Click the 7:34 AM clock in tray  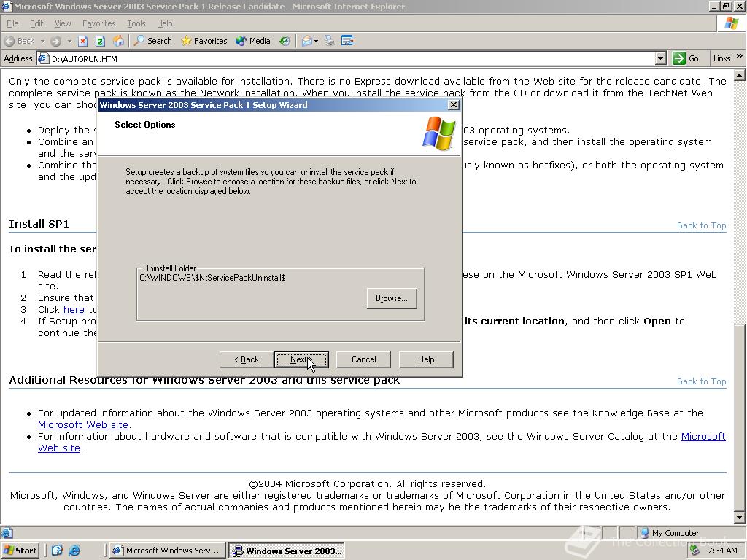point(722,551)
